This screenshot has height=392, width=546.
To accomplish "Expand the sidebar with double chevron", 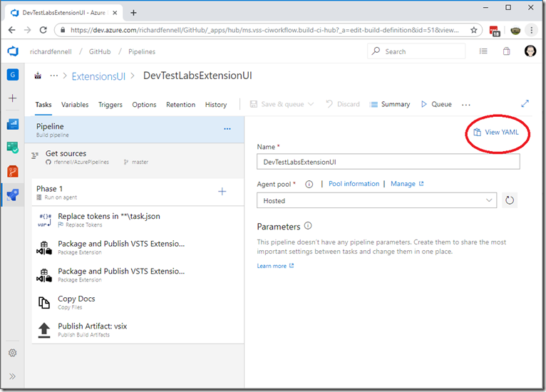I will 13,376.
